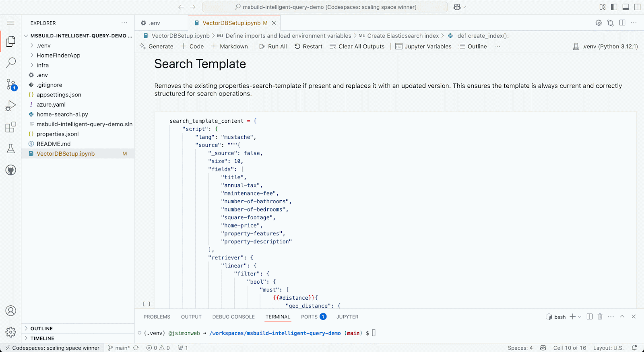Image resolution: width=644 pixels, height=352 pixels.
Task: Toggle the bottom panel layout button
Action: tap(625, 7)
